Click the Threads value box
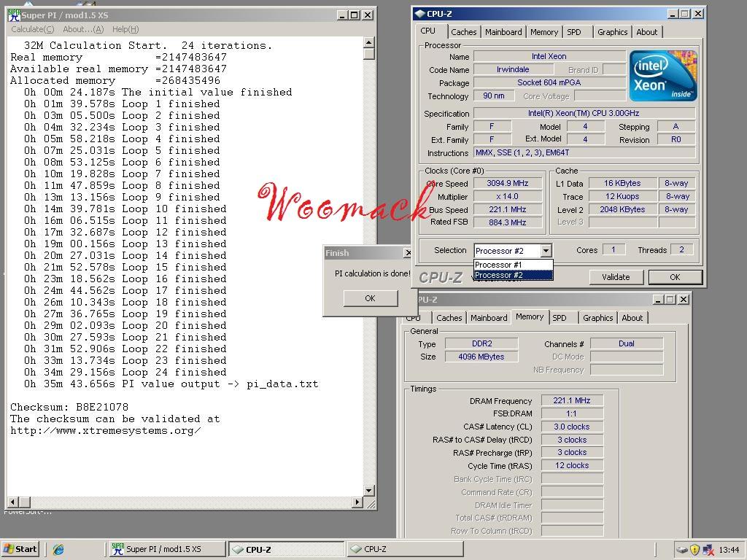The height and width of the screenshot is (560, 747). point(682,249)
